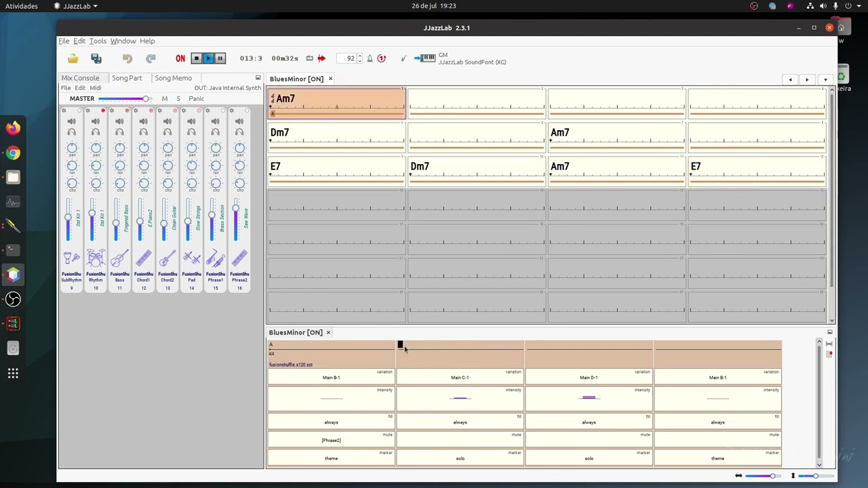868x488 pixels.
Task: Select the E7 chord in bar 12
Action: point(696,166)
